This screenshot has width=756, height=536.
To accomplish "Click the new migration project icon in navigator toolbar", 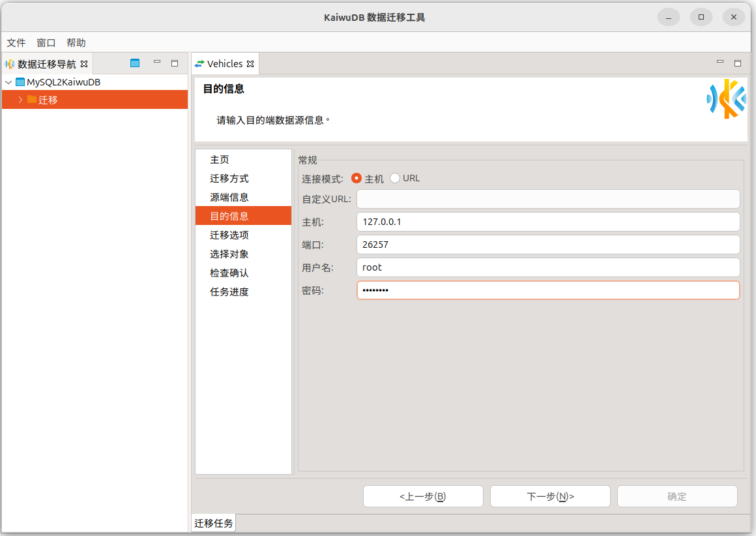I will click(135, 63).
